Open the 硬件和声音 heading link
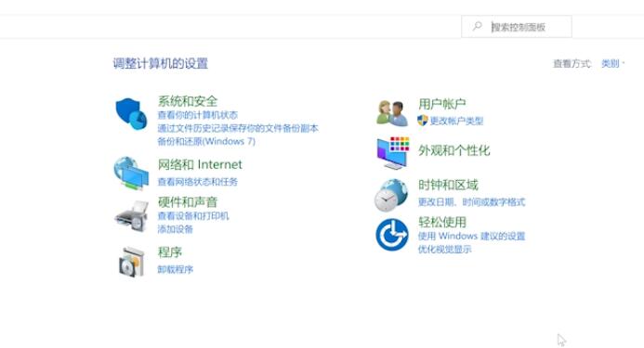The image size is (644, 348). click(188, 202)
